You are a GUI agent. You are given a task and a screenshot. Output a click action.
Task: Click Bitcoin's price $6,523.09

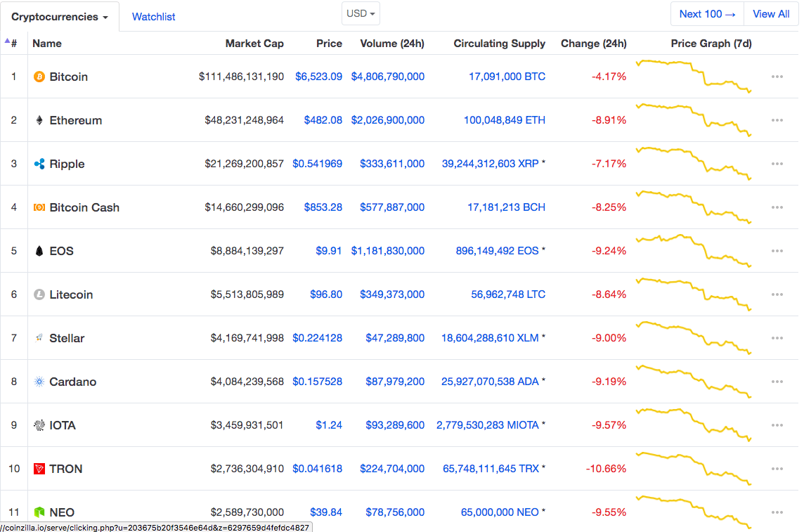[318, 77]
